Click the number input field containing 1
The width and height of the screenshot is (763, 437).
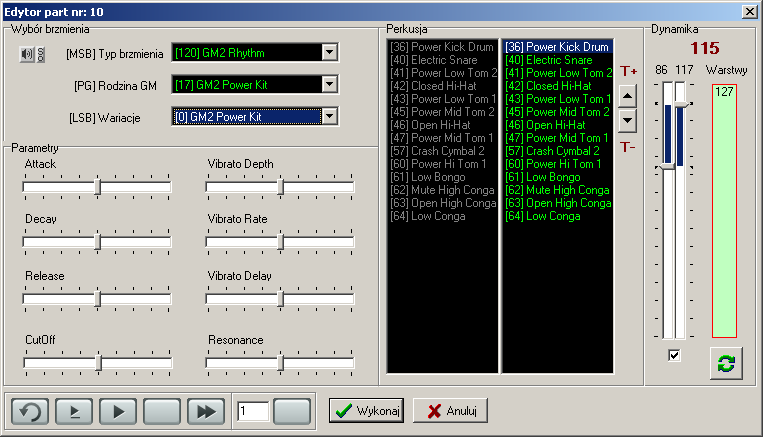253,412
